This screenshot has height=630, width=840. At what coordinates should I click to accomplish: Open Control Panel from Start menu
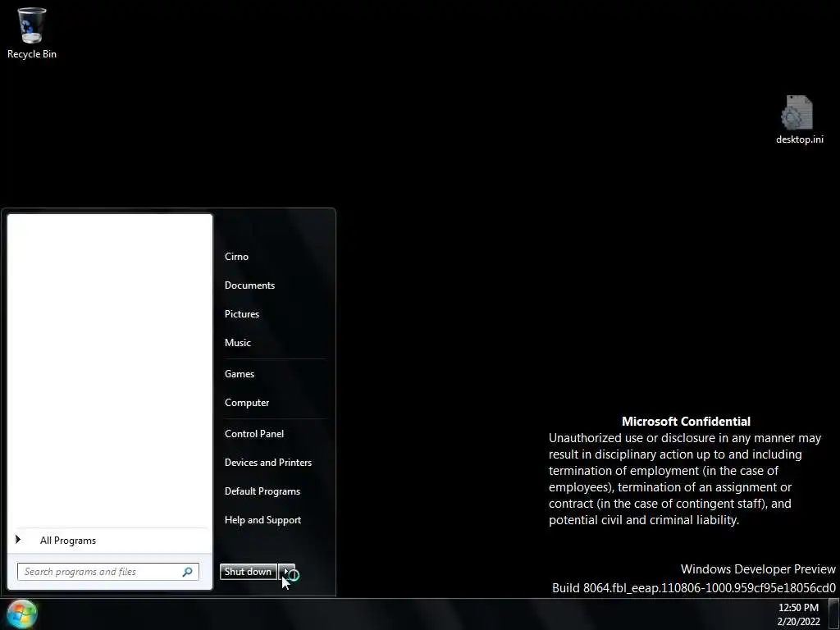254,434
